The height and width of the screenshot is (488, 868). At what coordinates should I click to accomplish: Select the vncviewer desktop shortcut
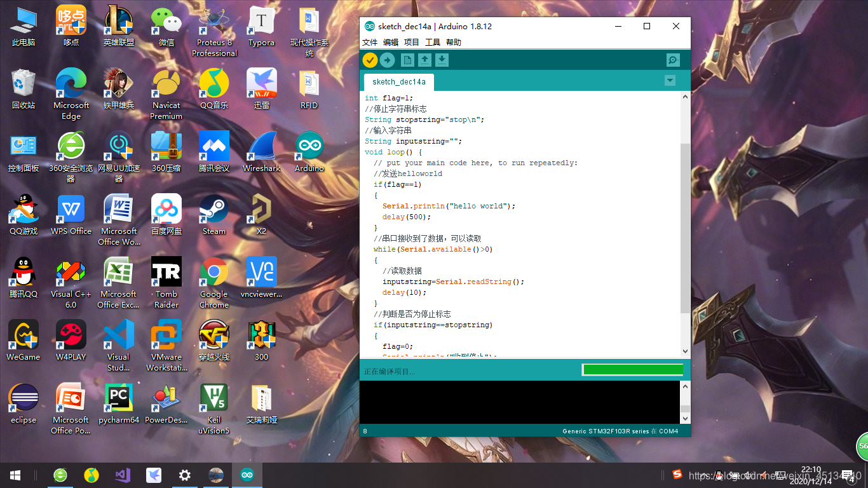(x=261, y=278)
